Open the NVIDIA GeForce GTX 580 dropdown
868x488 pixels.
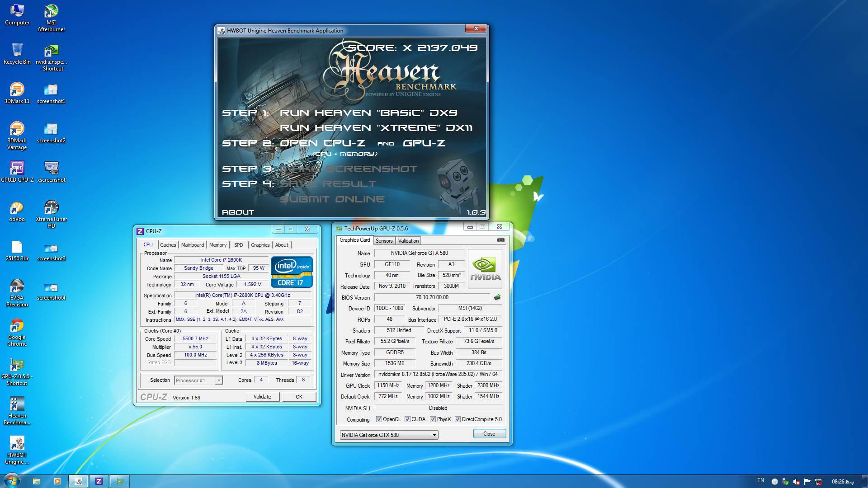pyautogui.click(x=389, y=435)
